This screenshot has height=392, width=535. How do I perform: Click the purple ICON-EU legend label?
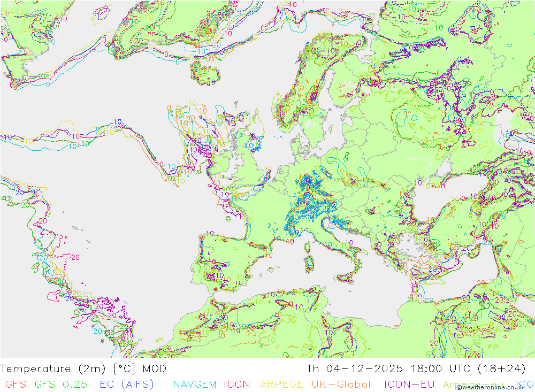click(409, 384)
